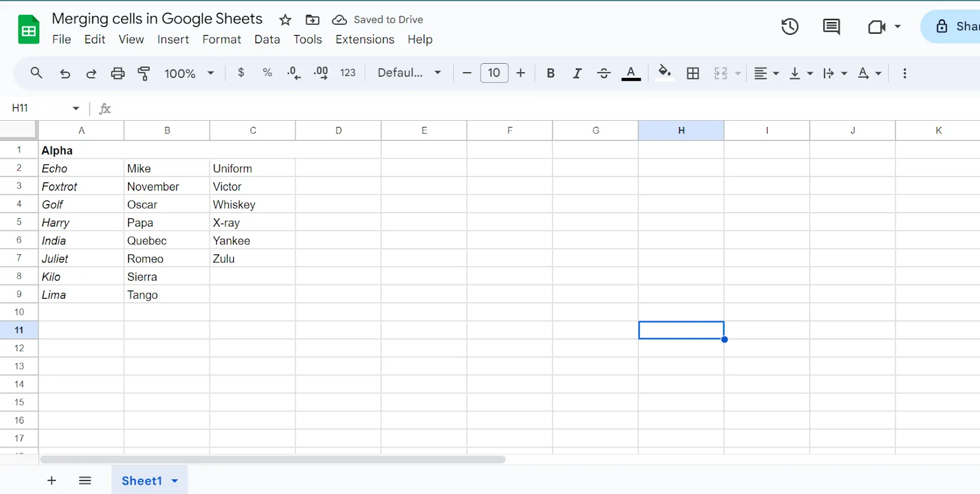Click the print icon
This screenshot has height=494, width=980.
pos(118,74)
